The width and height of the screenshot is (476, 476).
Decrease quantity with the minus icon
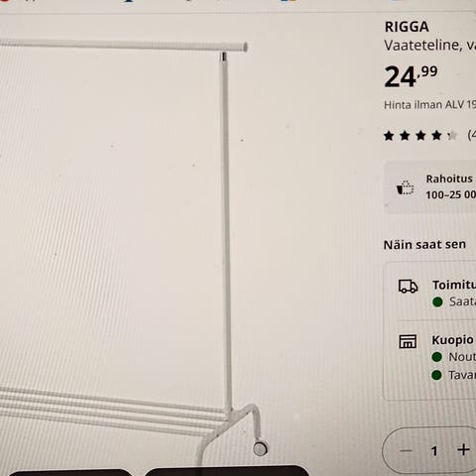point(406,450)
